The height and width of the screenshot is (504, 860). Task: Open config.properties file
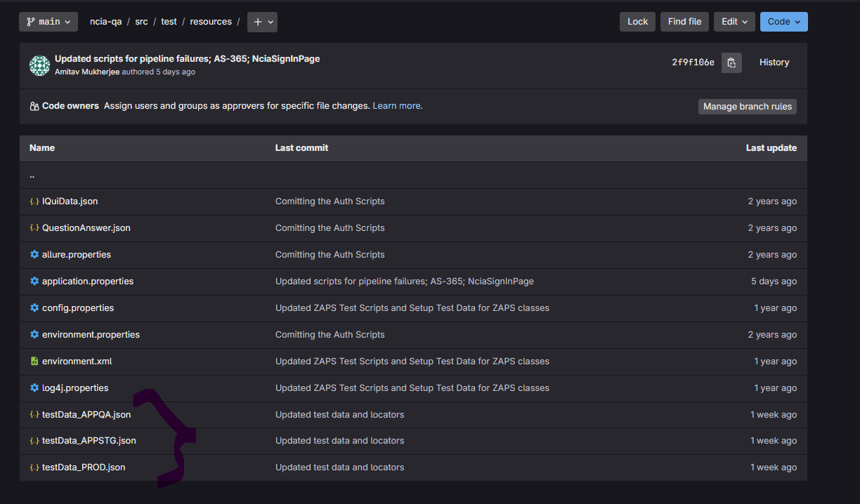[x=78, y=308]
